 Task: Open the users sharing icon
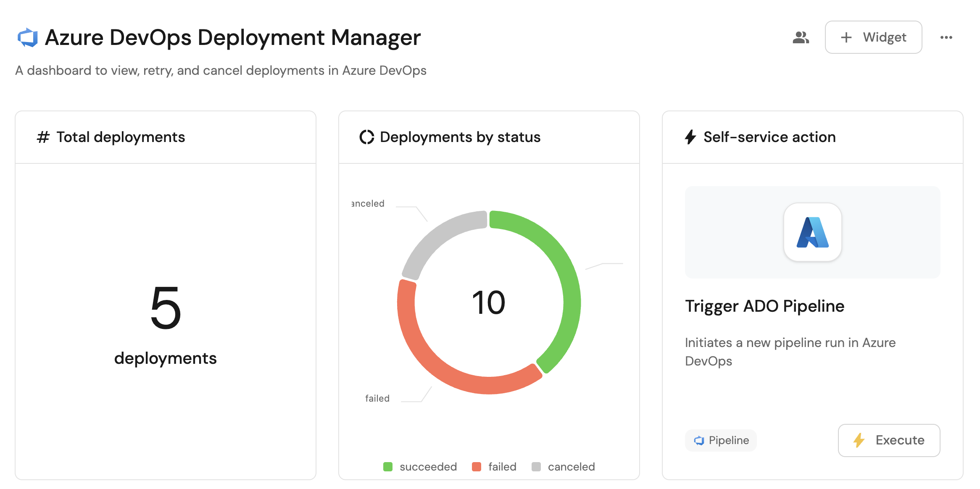coord(801,37)
